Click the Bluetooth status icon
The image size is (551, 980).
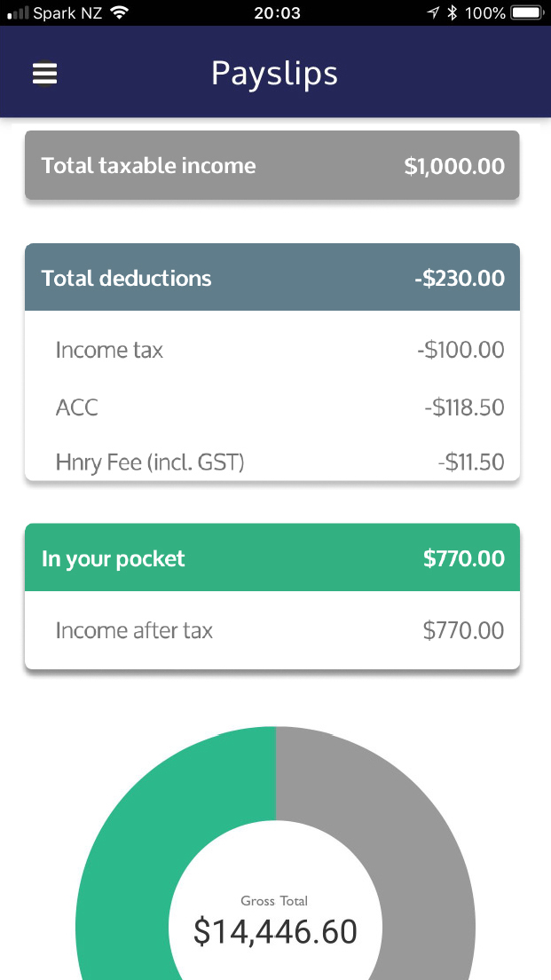453,12
